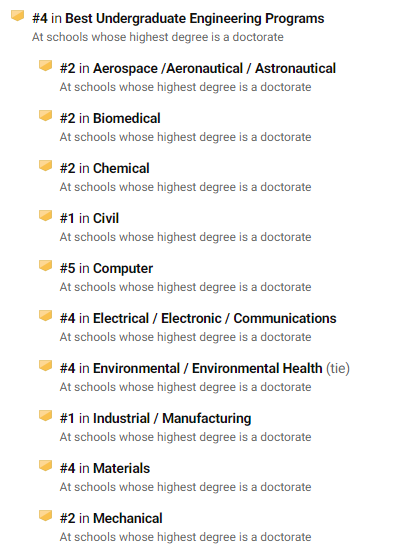Select the Mechanical ranking link
The image size is (395, 557).
click(x=128, y=519)
